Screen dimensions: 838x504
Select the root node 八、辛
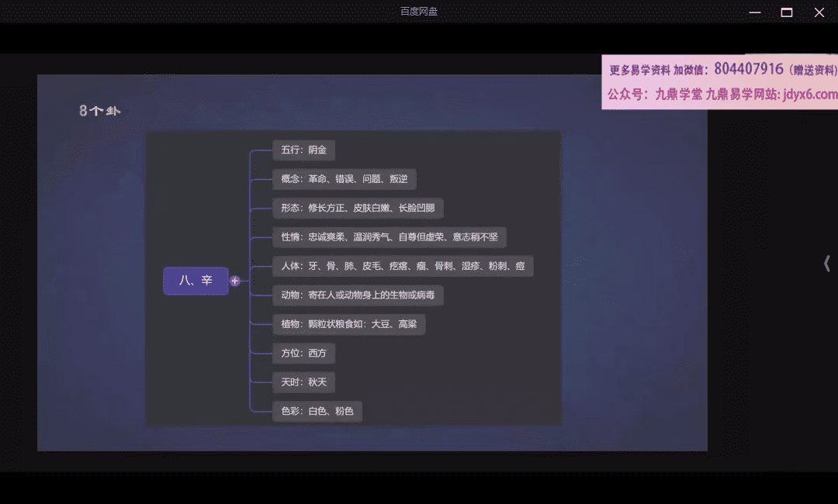196,281
